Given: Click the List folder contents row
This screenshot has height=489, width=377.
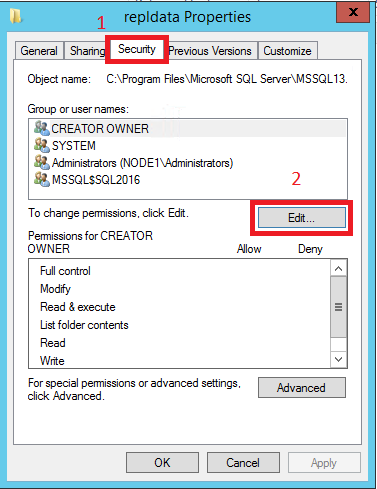Looking at the screenshot, I should (180, 325).
